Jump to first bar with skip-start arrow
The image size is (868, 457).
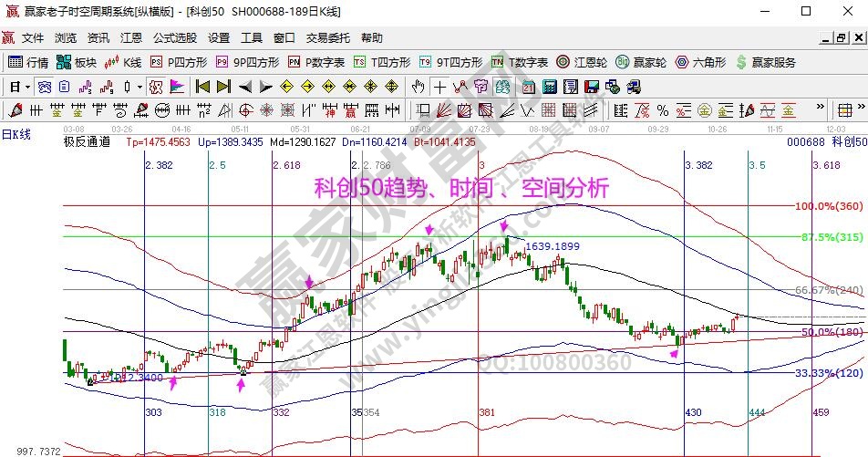[202, 87]
